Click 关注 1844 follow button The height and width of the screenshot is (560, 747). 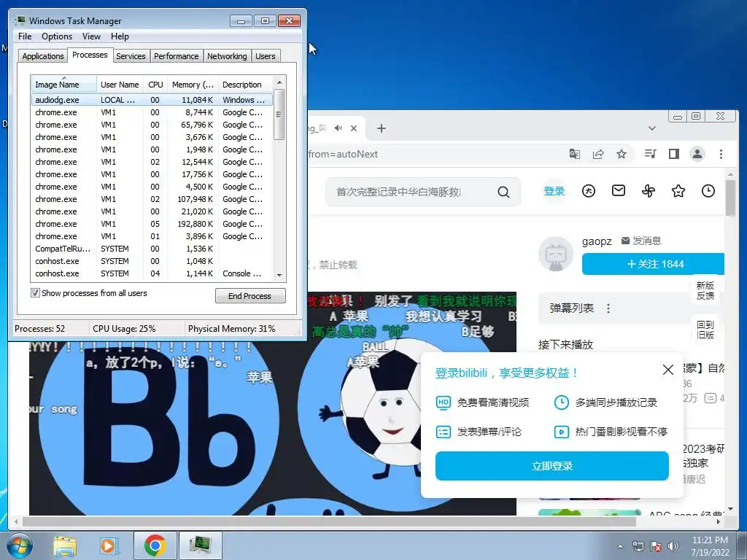pyautogui.click(x=653, y=264)
